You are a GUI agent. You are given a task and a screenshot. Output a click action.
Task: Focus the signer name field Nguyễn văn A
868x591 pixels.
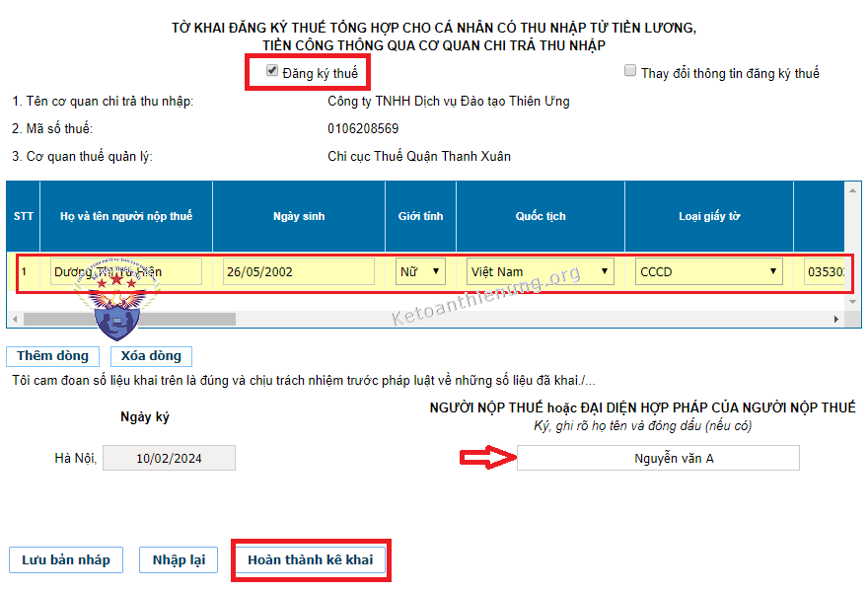[658, 458]
